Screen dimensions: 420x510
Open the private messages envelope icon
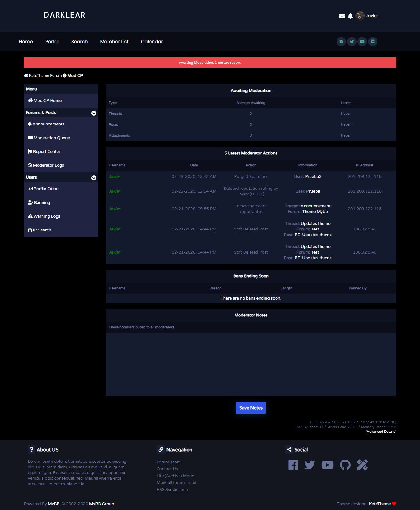pyautogui.click(x=342, y=16)
